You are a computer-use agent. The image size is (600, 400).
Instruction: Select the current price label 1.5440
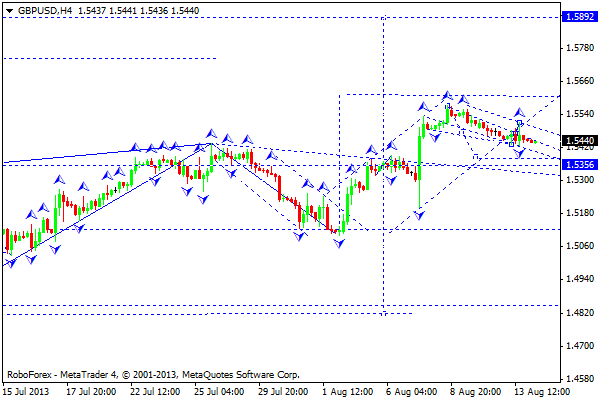click(580, 141)
